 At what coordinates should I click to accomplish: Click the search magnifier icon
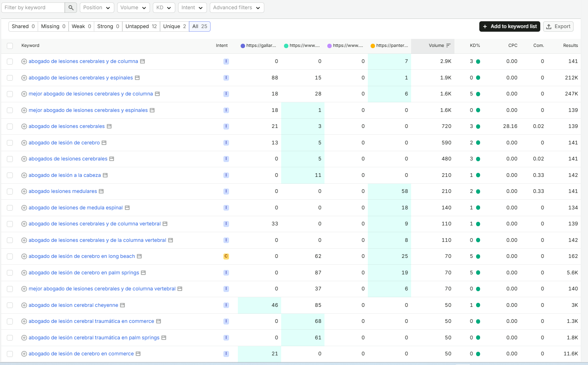point(71,8)
